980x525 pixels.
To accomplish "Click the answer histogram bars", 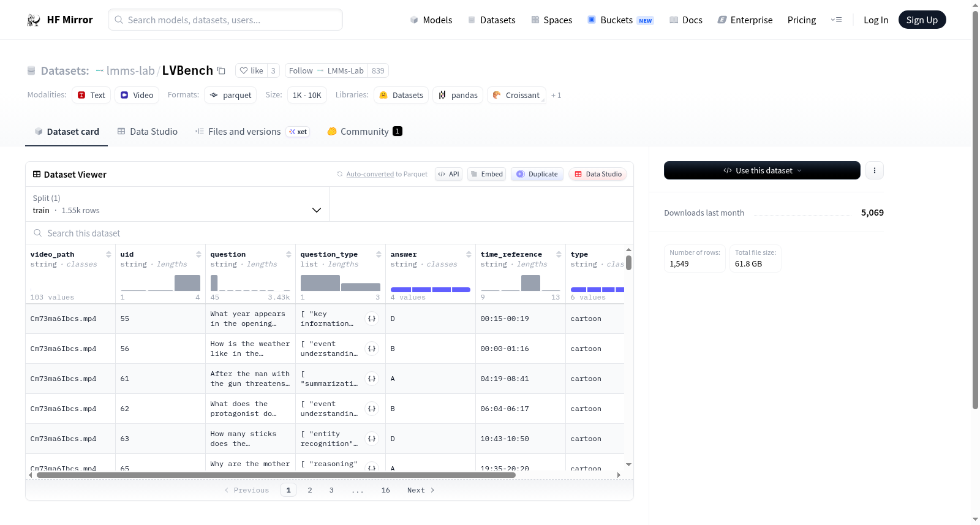I will click(431, 289).
